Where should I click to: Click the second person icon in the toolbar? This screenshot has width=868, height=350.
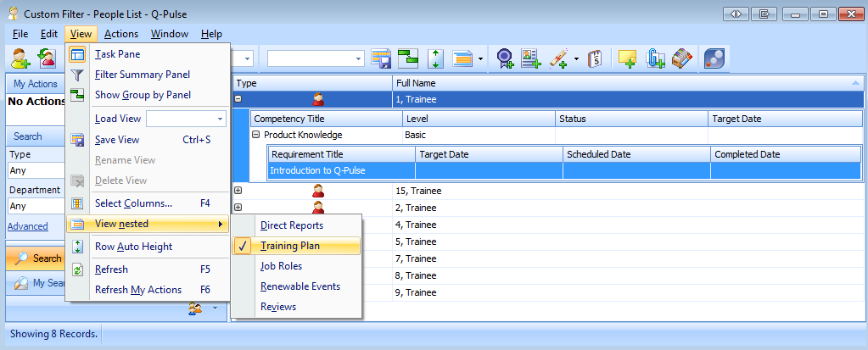(48, 58)
